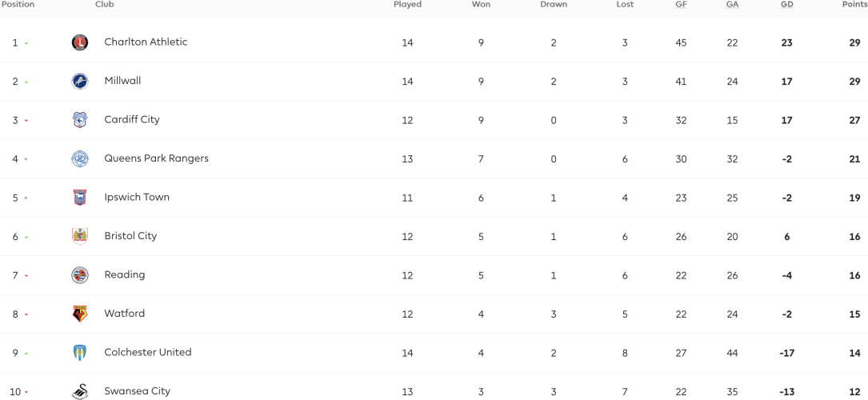Click the Colchester United club crest

[80, 353]
